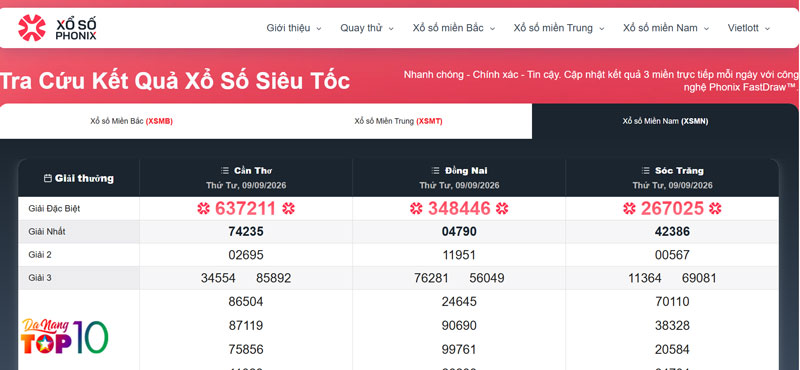Open the Quay thử menu

[x=361, y=28]
